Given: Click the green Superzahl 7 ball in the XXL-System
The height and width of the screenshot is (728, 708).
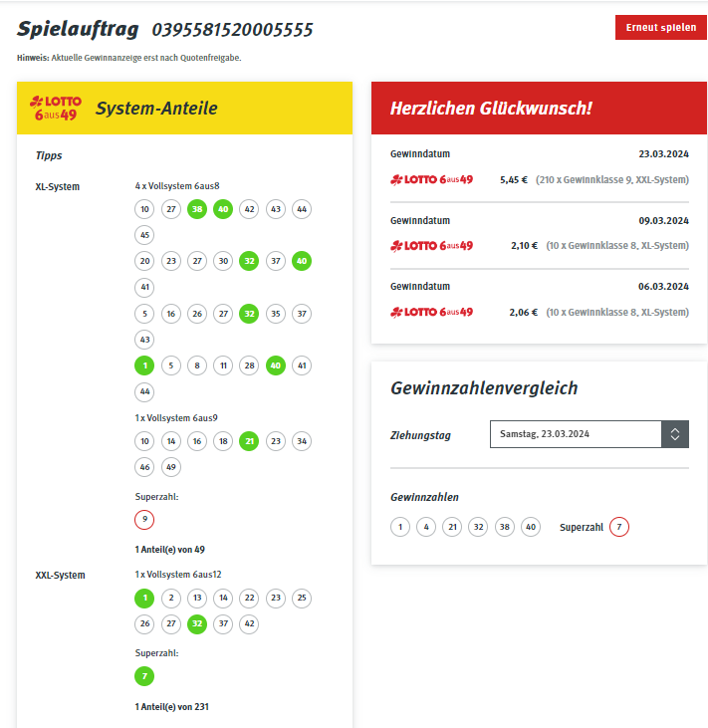Looking at the screenshot, I should [x=144, y=676].
